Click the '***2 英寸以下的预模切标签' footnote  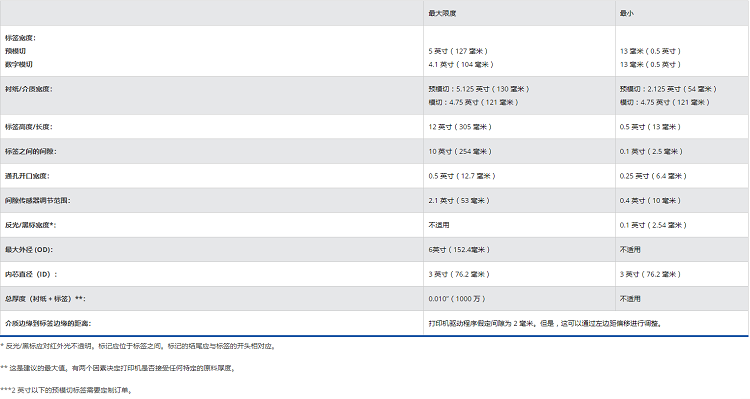[x=66, y=390]
